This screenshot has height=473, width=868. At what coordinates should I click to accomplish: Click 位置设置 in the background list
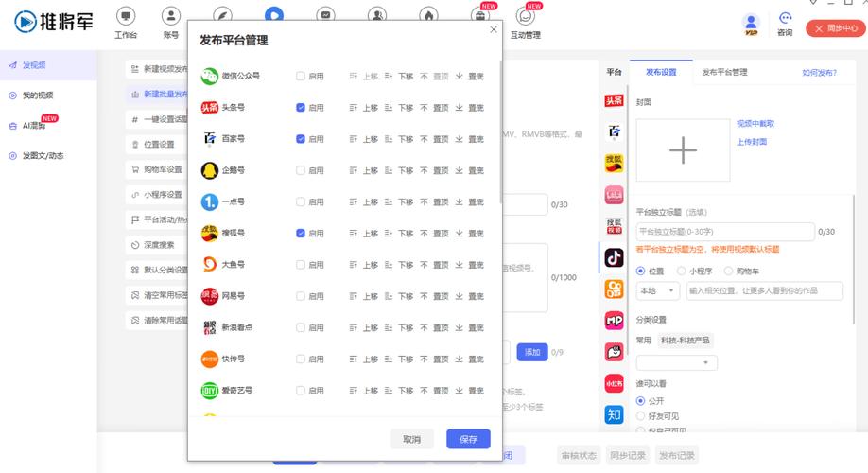pyautogui.click(x=157, y=144)
